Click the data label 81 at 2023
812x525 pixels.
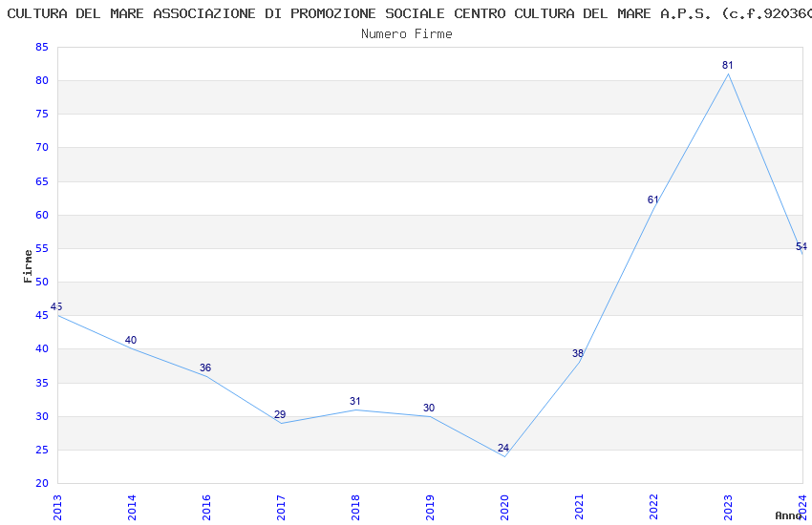[728, 65]
